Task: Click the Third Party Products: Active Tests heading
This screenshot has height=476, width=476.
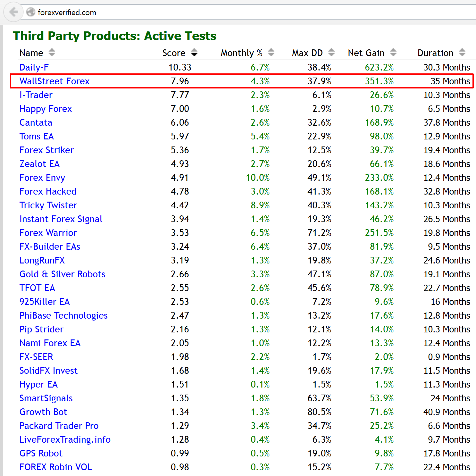Action: pos(115,36)
